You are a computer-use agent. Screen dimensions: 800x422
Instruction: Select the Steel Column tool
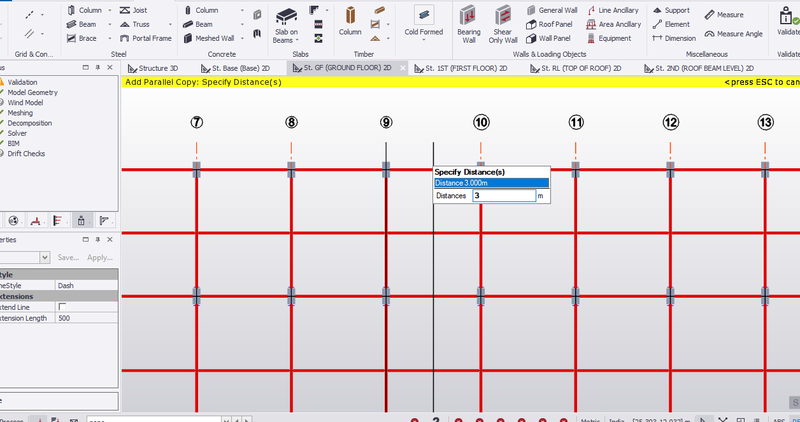[84, 10]
